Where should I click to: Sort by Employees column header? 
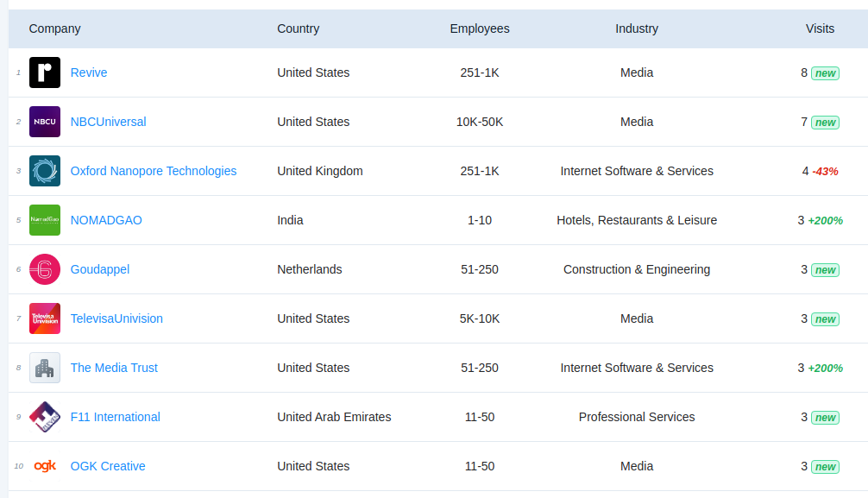[x=480, y=28]
